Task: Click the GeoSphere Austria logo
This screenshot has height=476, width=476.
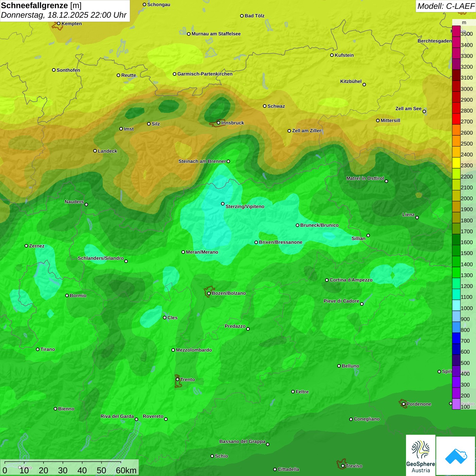Action: click(x=421, y=456)
